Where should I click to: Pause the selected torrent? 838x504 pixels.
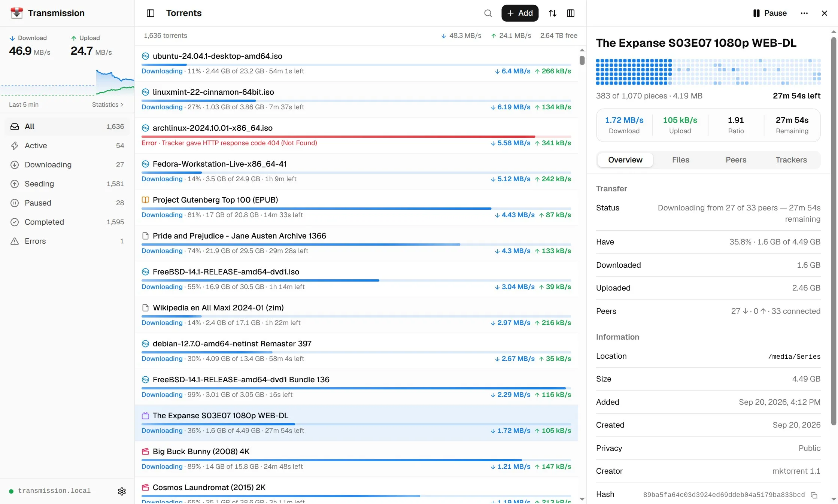[x=769, y=13]
